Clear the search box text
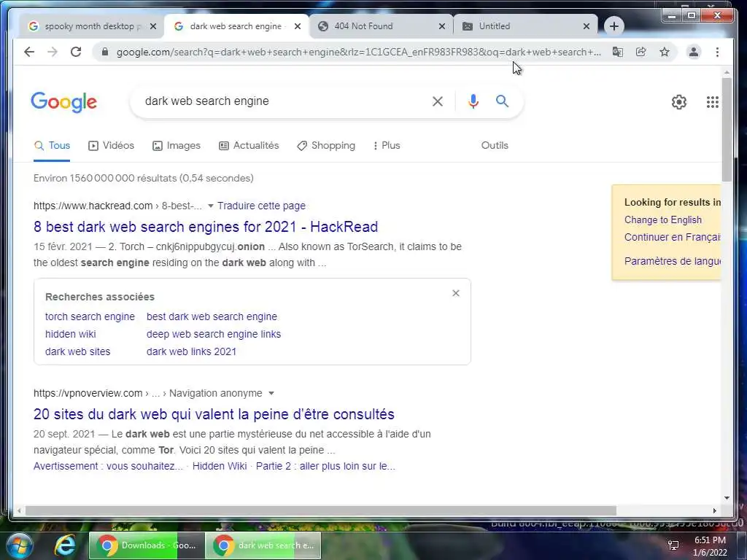Viewport: 747px width, 560px height. pos(438,101)
